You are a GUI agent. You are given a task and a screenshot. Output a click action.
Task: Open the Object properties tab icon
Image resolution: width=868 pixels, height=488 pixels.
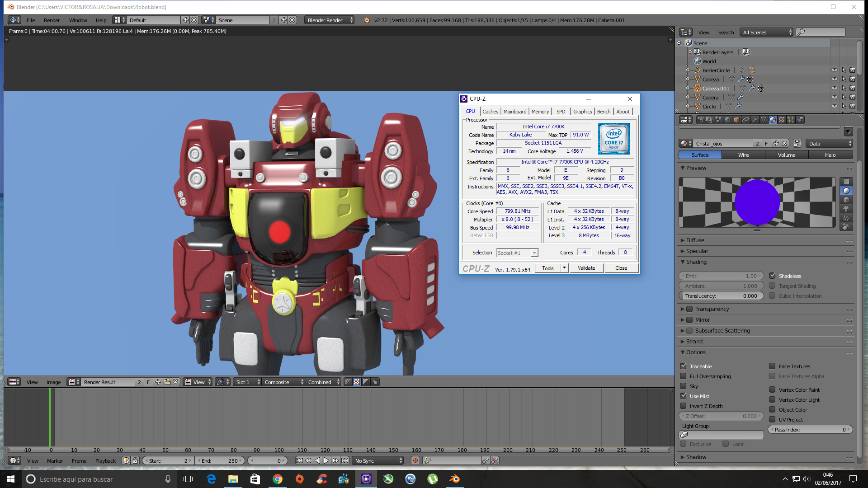coord(736,120)
